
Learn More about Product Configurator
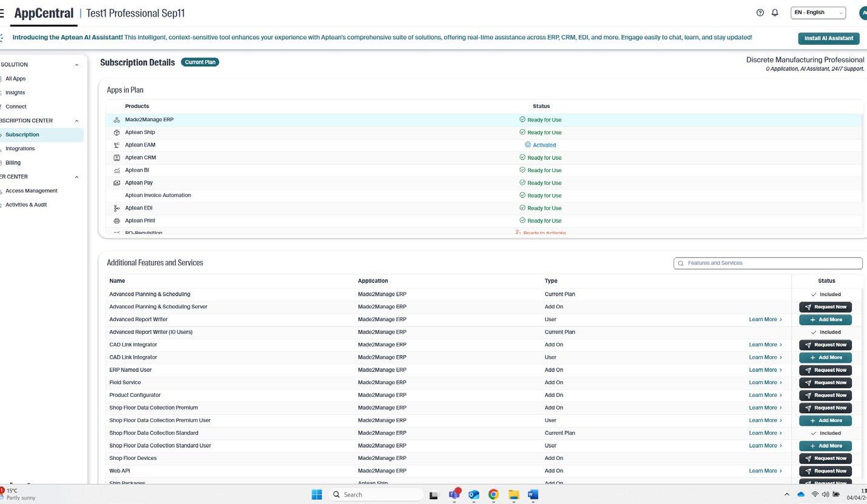765,396
